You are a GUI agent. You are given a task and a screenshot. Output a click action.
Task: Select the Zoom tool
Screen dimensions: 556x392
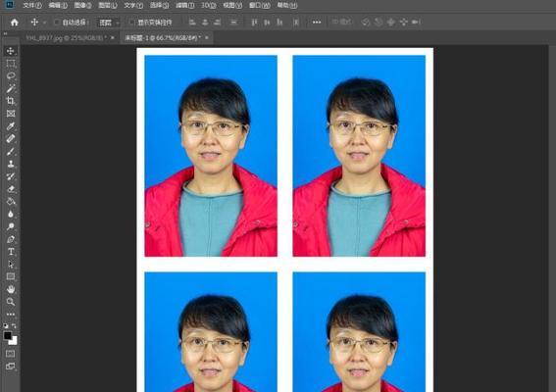(11, 302)
